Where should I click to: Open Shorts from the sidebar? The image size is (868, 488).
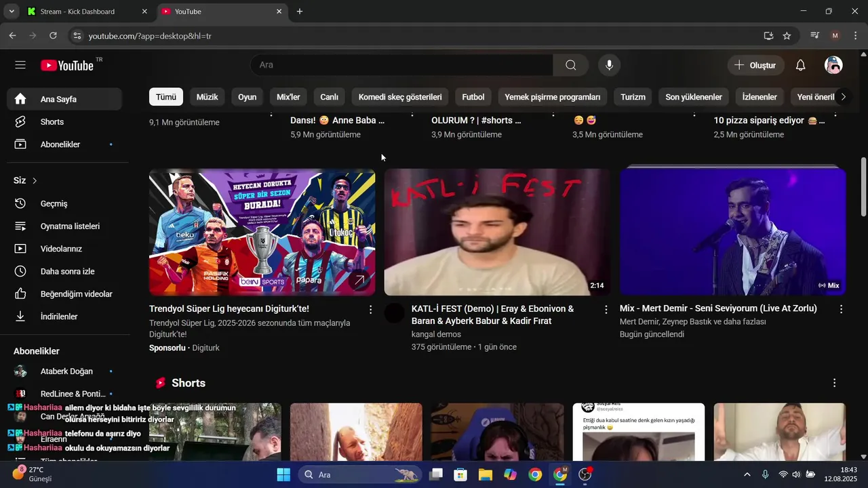pos(65,122)
